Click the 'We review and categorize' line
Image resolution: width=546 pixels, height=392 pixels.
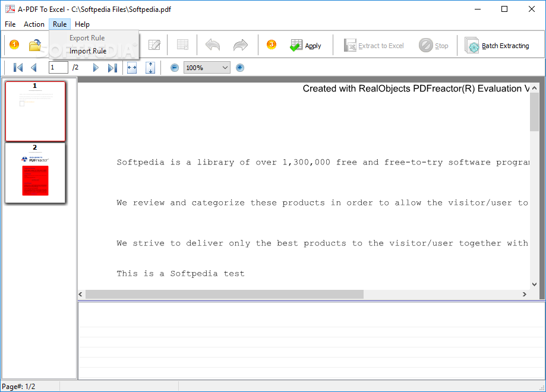pyautogui.click(x=322, y=203)
